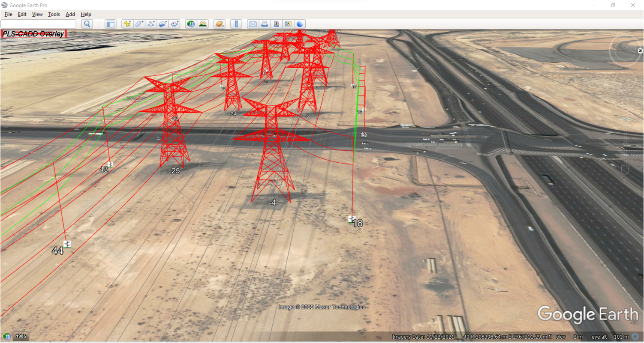
Task: Expand the Add menu
Action: (70, 14)
